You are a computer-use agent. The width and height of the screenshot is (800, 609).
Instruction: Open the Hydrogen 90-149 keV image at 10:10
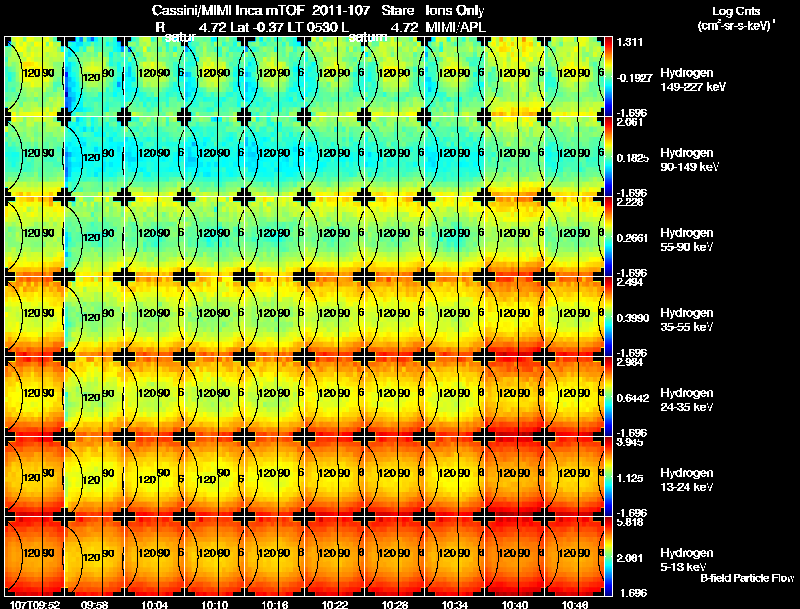[x=215, y=157]
